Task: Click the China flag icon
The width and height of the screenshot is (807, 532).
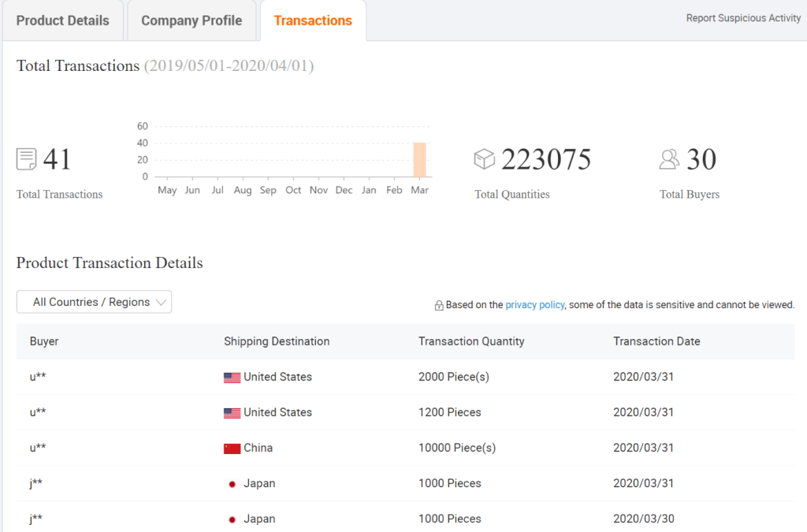Action: tap(232, 448)
